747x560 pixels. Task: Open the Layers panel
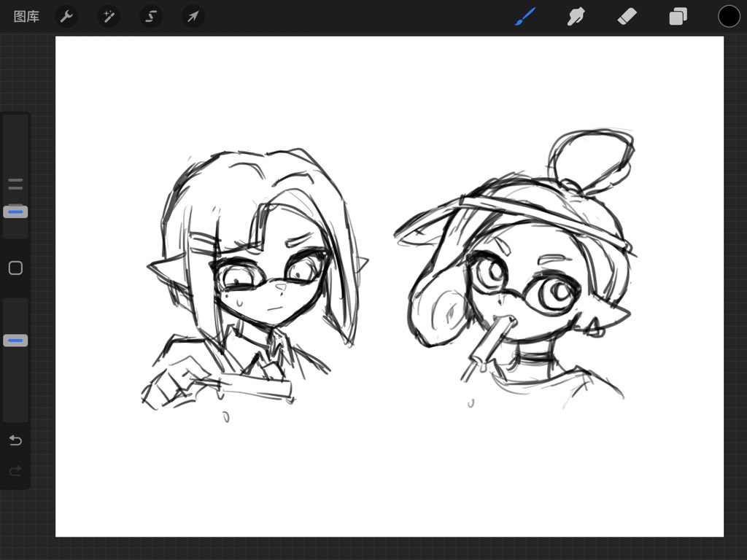point(678,17)
